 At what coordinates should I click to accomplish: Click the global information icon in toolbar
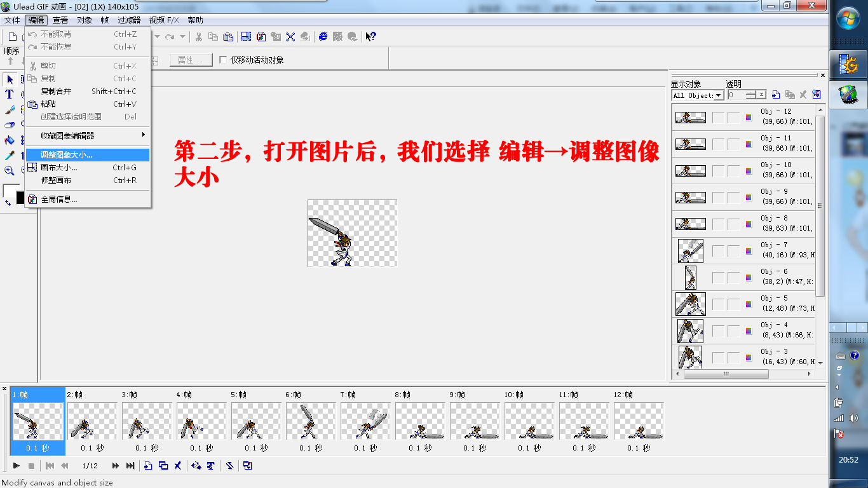point(261,37)
